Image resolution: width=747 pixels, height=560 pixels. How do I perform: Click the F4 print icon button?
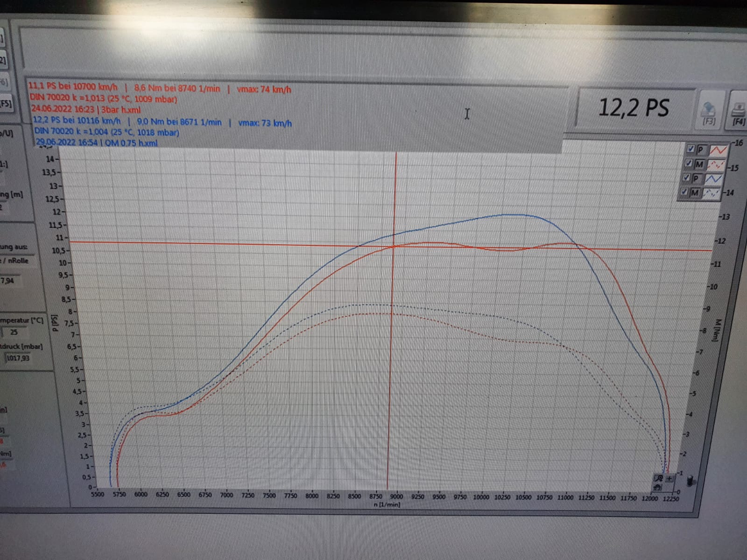738,112
